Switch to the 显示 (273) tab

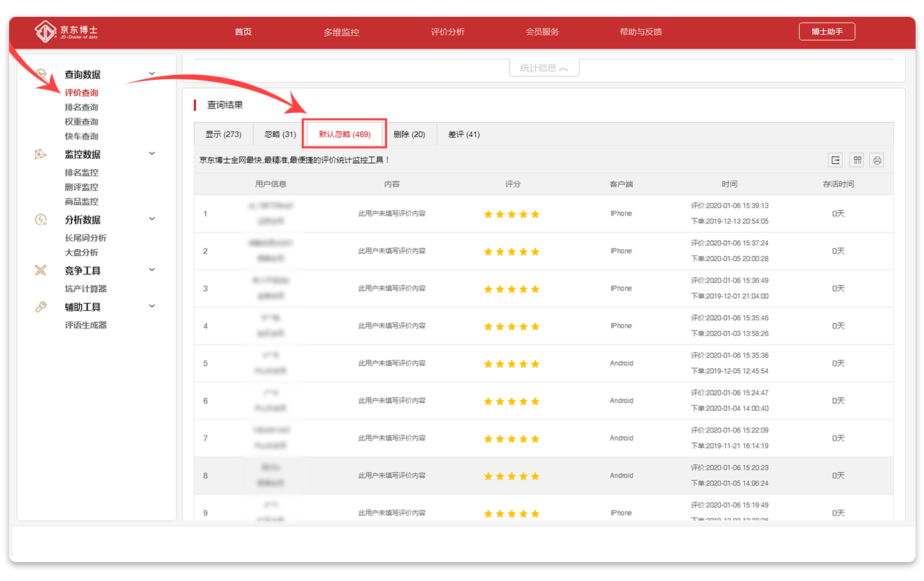(223, 134)
